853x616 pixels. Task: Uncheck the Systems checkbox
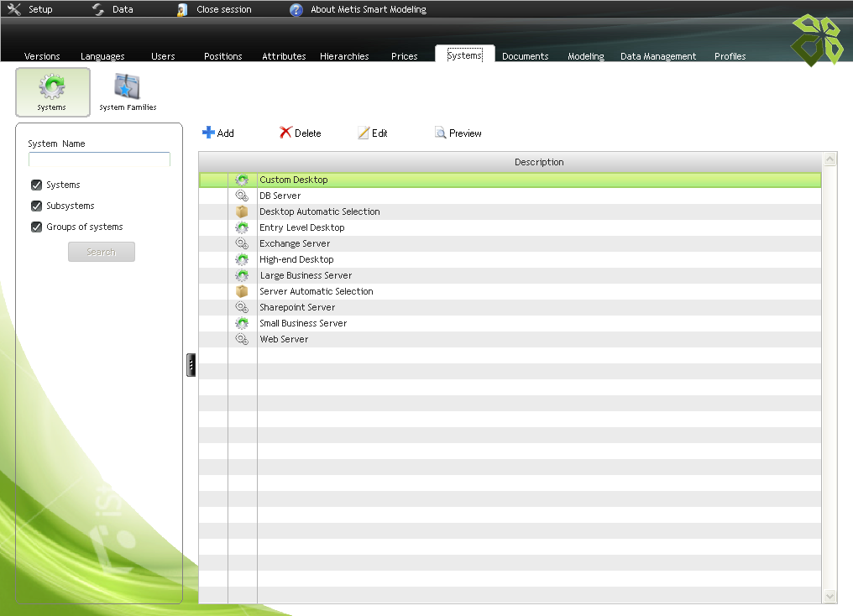coord(36,185)
